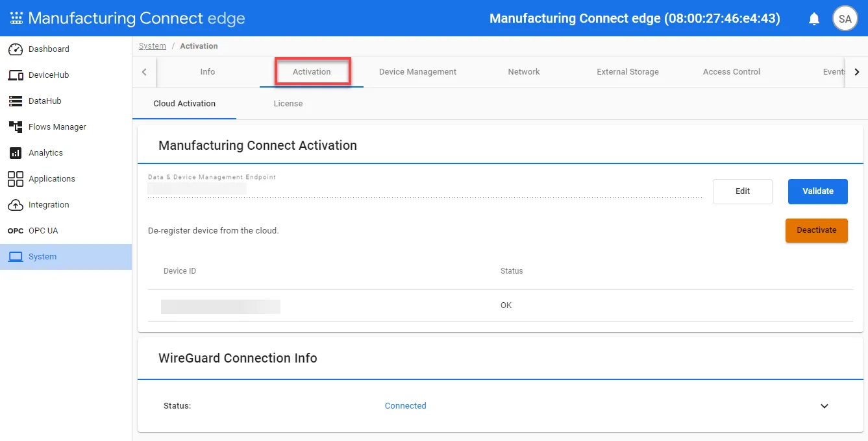868x441 pixels.
Task: Follow the System breadcrumb link
Action: 153,46
